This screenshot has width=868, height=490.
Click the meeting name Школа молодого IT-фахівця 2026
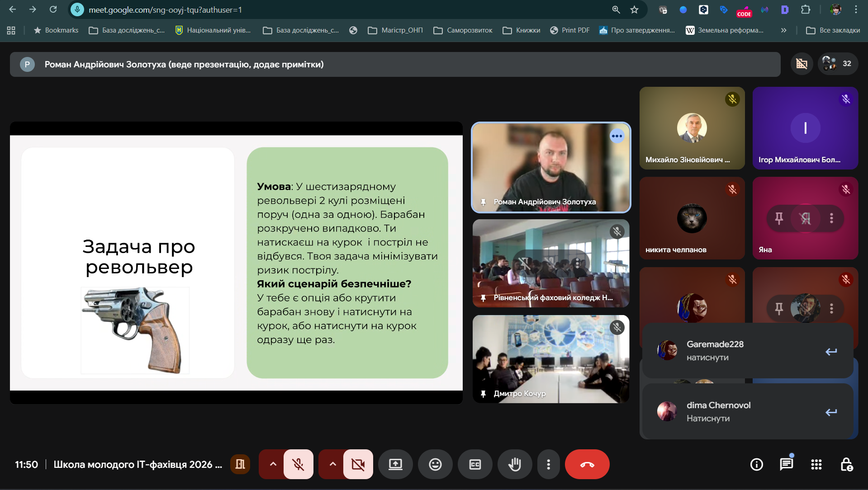(138, 465)
